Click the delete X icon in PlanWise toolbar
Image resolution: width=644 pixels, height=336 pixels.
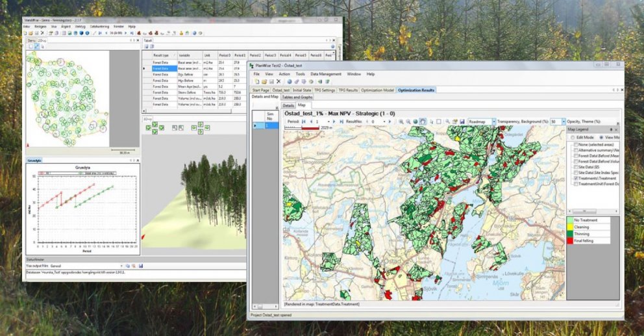coord(279,82)
